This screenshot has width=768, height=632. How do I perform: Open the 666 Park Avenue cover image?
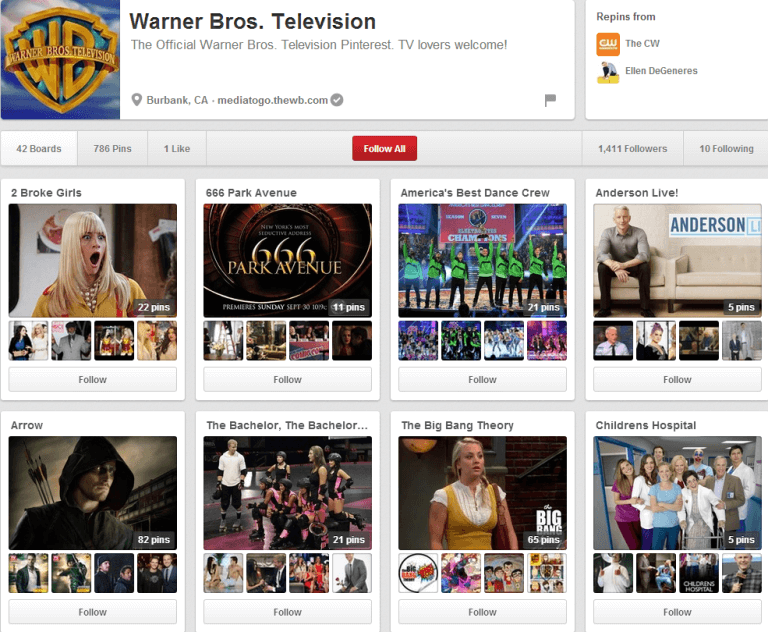click(x=287, y=260)
